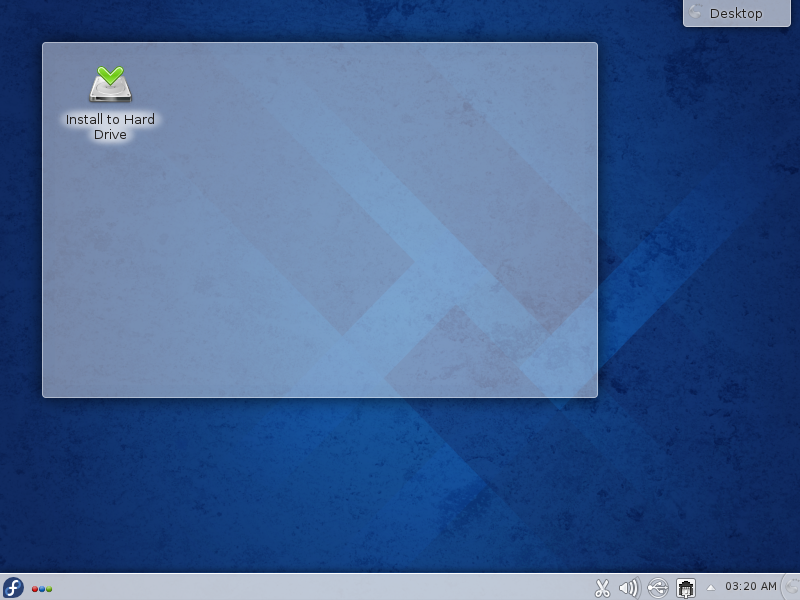Expand hidden system tray icons arrow
The width and height of the screenshot is (800, 600).
coord(710,587)
